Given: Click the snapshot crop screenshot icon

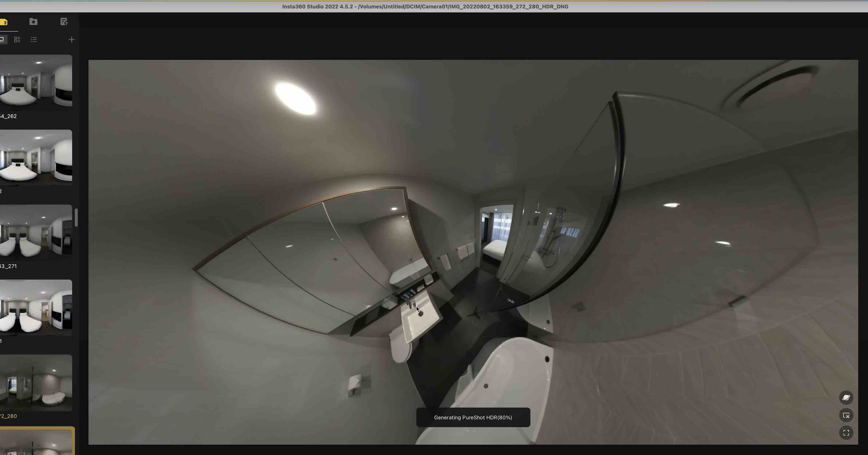Looking at the screenshot, I should click(846, 415).
